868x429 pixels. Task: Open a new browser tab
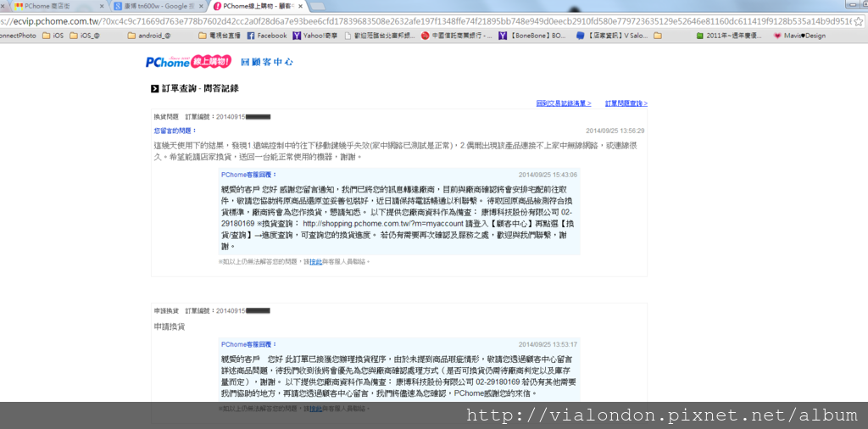coord(317,7)
